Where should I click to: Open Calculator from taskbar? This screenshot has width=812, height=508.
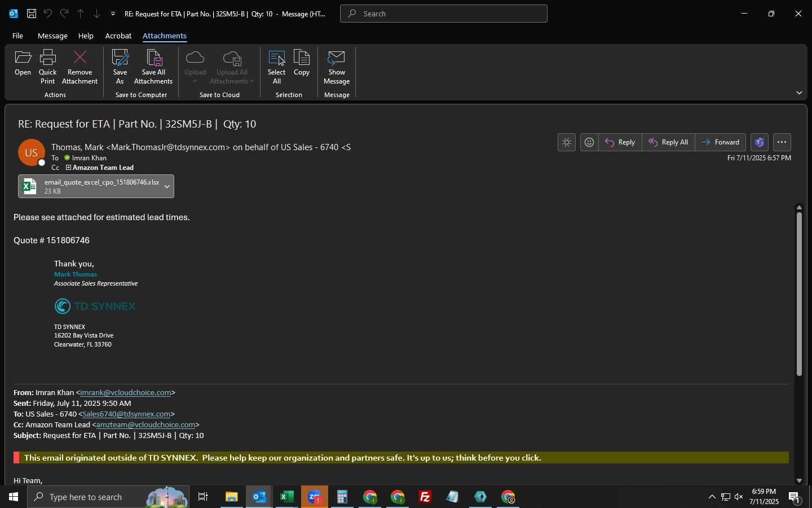(x=342, y=497)
